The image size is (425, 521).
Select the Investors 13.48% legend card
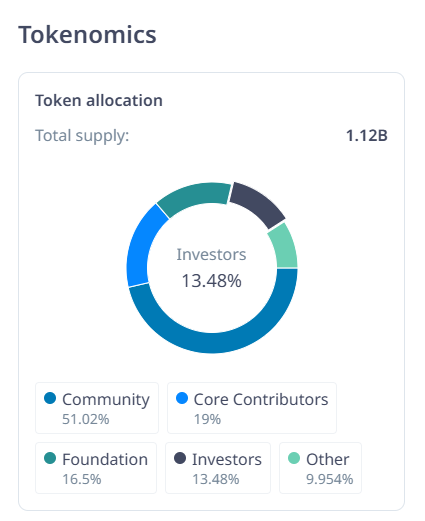click(x=218, y=468)
